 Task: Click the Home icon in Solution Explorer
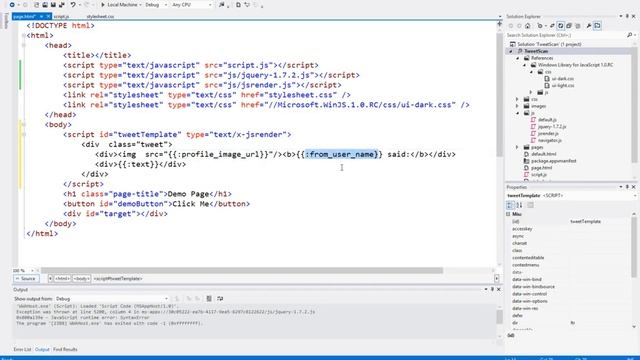pyautogui.click(x=528, y=26)
